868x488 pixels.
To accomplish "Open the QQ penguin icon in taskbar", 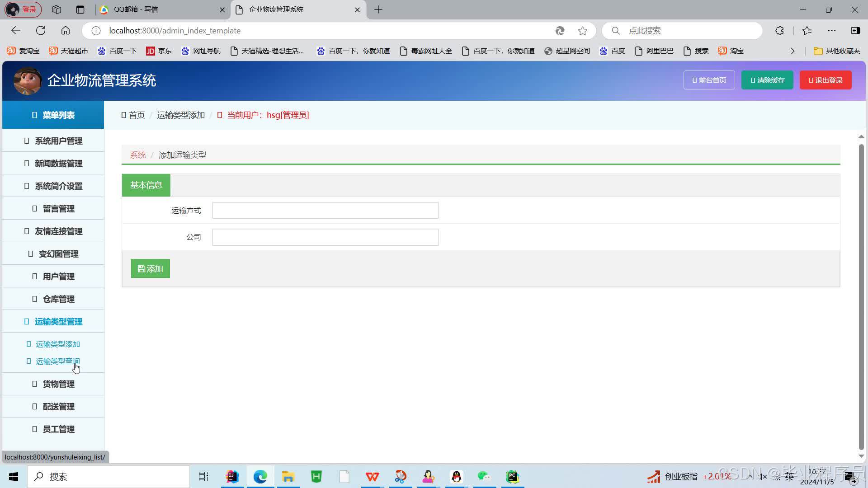I will tap(456, 477).
